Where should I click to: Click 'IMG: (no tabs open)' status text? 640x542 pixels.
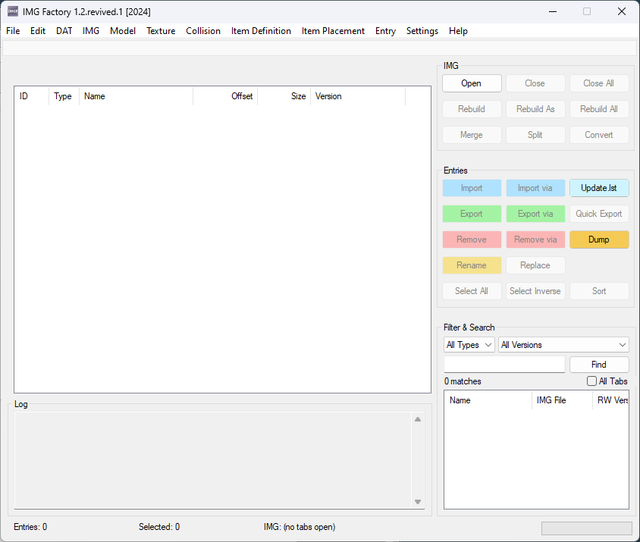tap(300, 527)
